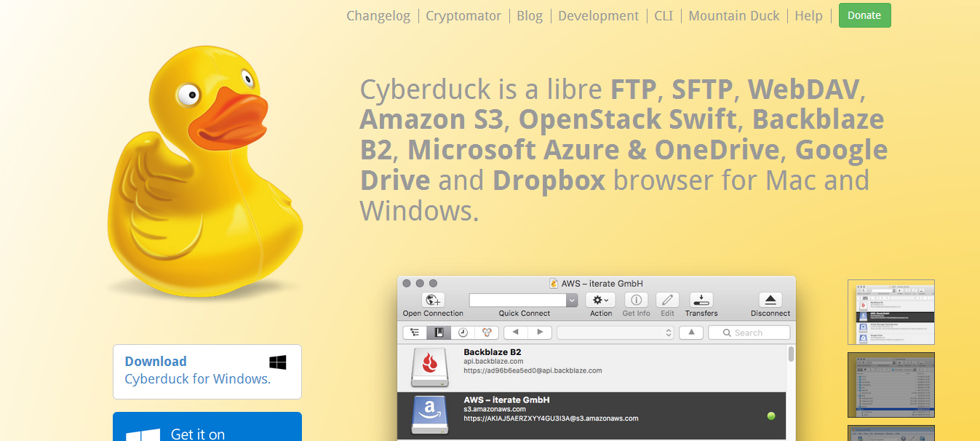Click the api.backblaze.com hostname text
980x441 pixels.
coord(493,362)
